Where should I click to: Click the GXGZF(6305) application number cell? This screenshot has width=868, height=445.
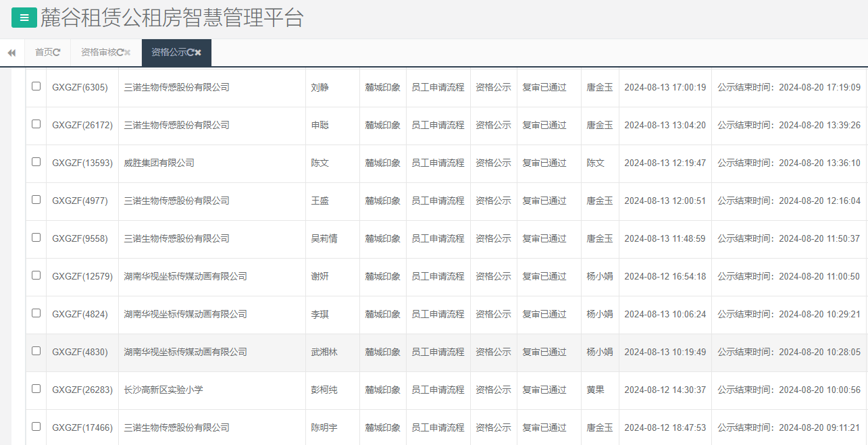click(82, 87)
